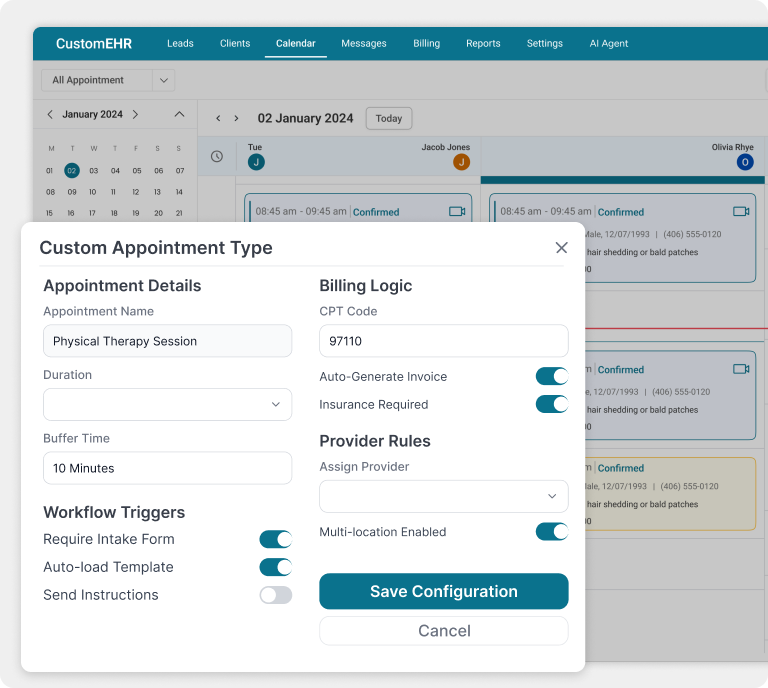Click video icon on Jacob Jones appointment
Screen dimensions: 768x688
[x=457, y=212]
